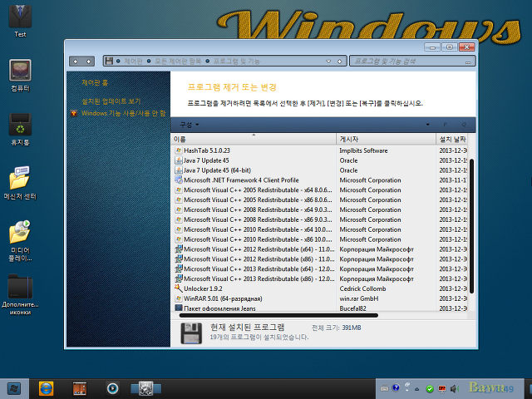Click the red network tray icon
The width and height of the screenshot is (532, 399).
coord(441,389)
